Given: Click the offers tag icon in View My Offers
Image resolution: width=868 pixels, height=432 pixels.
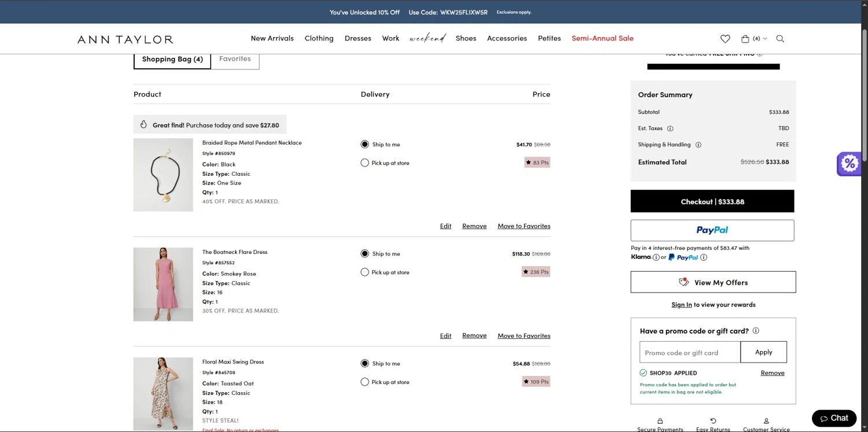Looking at the screenshot, I should pos(684,282).
